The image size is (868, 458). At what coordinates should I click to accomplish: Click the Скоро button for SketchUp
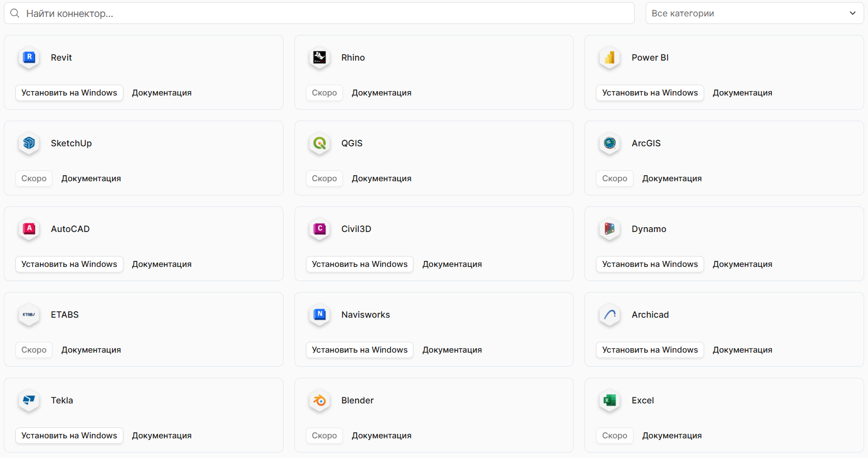(34, 179)
